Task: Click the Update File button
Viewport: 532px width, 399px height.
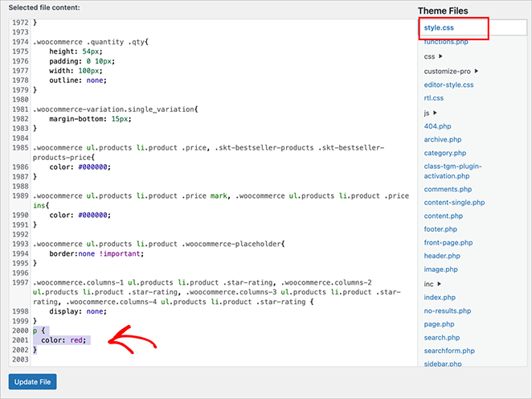Action: [33, 381]
